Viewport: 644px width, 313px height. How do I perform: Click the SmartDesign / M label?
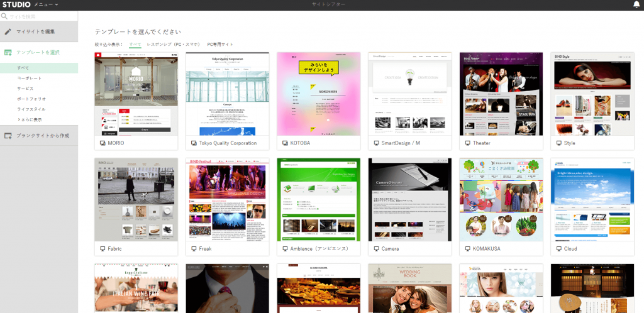(x=401, y=143)
